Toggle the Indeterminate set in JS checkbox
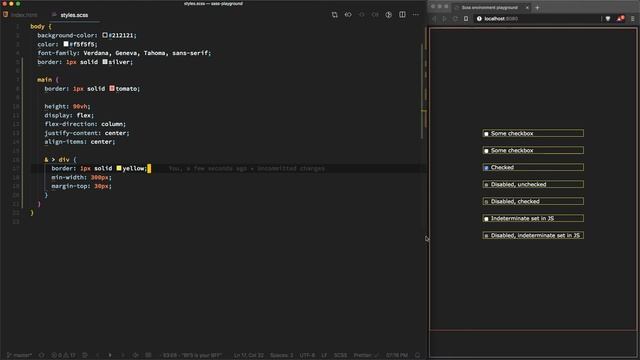 point(486,219)
